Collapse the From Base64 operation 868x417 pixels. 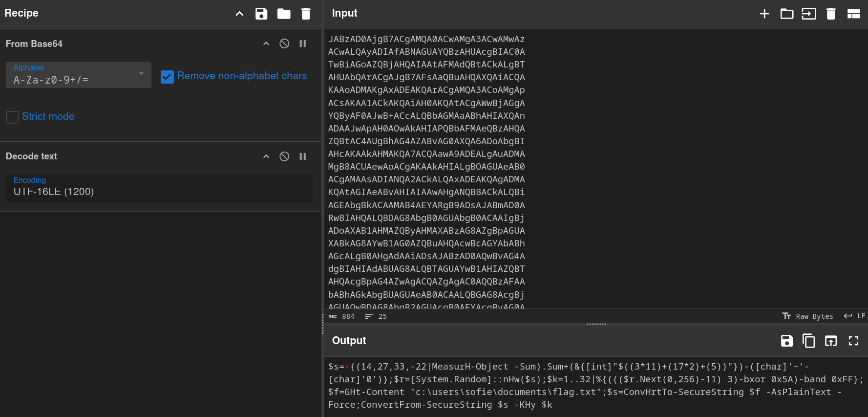click(x=266, y=44)
